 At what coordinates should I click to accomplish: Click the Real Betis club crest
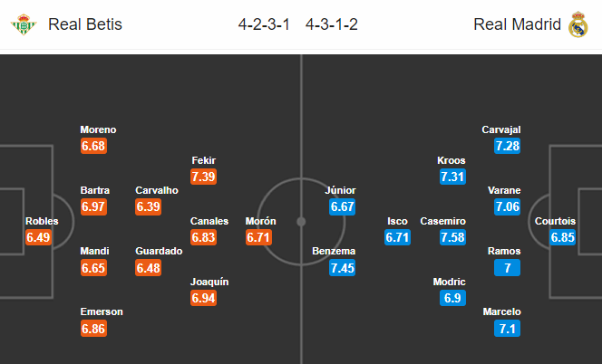click(x=23, y=24)
